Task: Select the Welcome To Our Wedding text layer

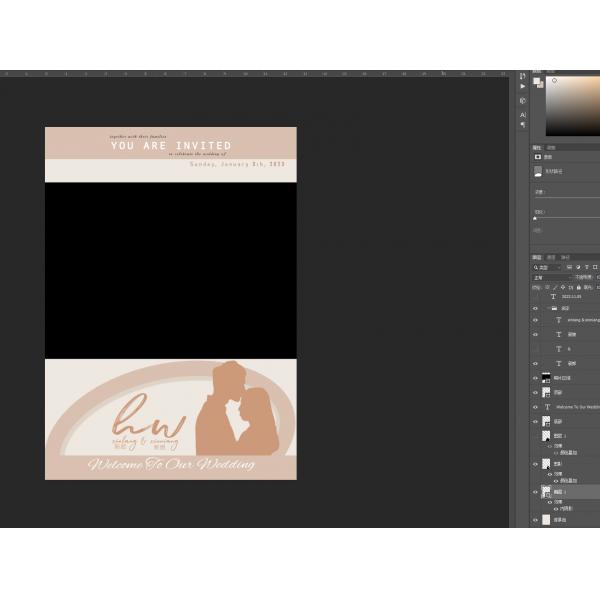Action: tap(577, 407)
